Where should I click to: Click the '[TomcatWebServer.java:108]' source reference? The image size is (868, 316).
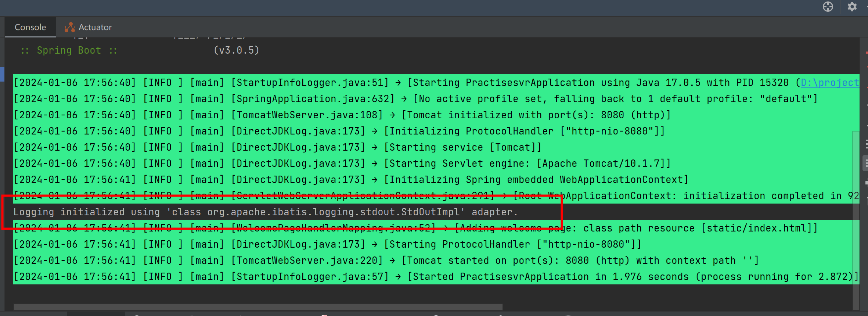pos(307,115)
